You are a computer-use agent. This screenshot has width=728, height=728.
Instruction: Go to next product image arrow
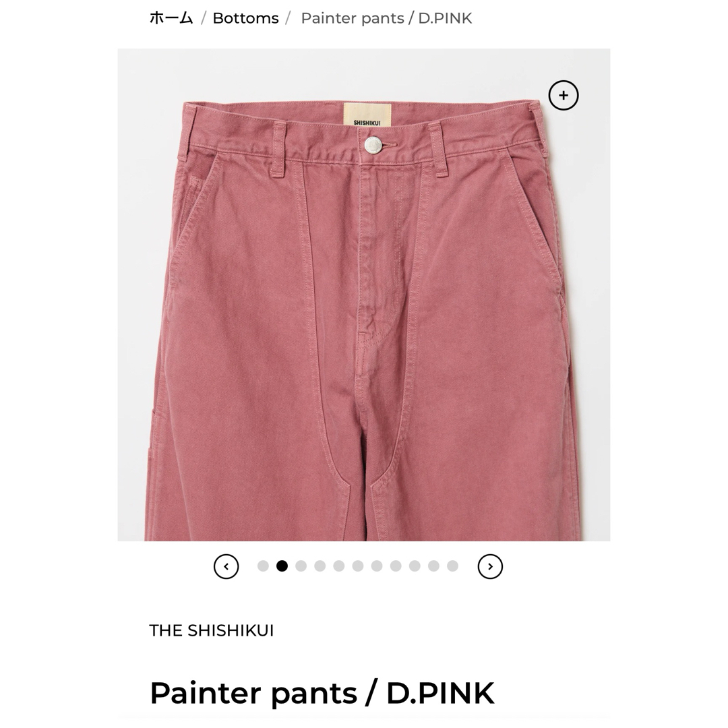(x=490, y=566)
